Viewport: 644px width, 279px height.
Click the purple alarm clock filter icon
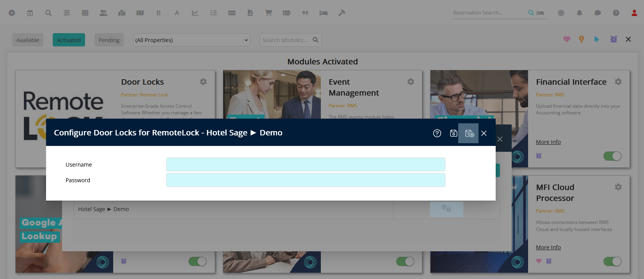[x=614, y=39]
